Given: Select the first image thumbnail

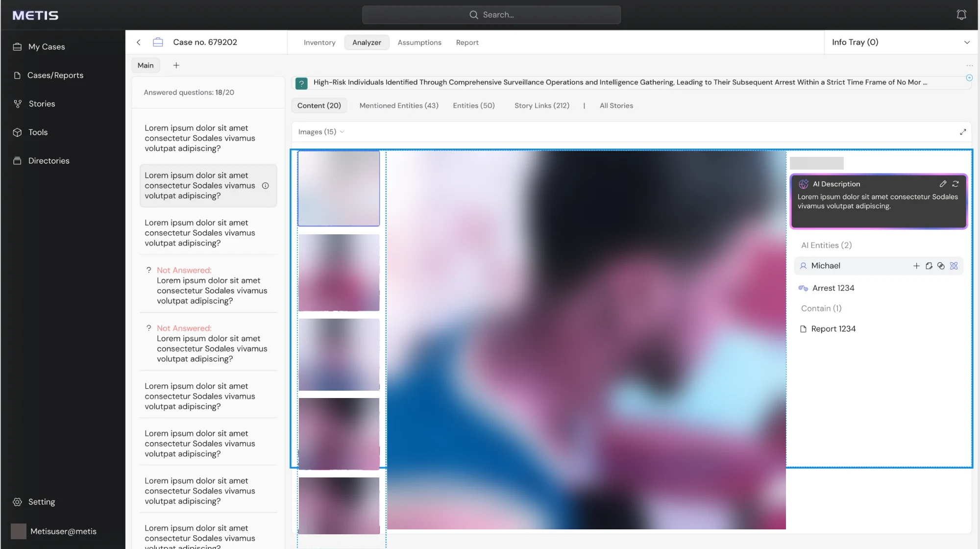Looking at the screenshot, I should (x=339, y=188).
